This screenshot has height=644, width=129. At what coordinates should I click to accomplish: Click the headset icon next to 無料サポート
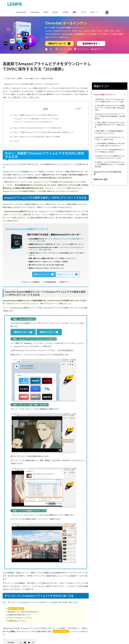pyautogui.click(x=92, y=49)
